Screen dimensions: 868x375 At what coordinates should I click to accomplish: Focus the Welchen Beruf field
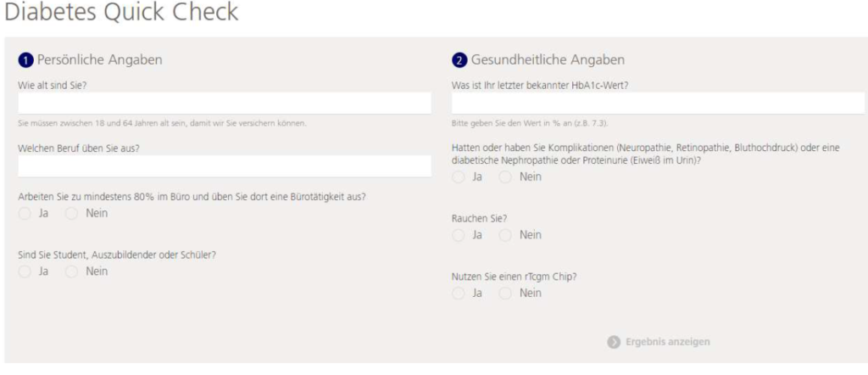click(x=225, y=166)
